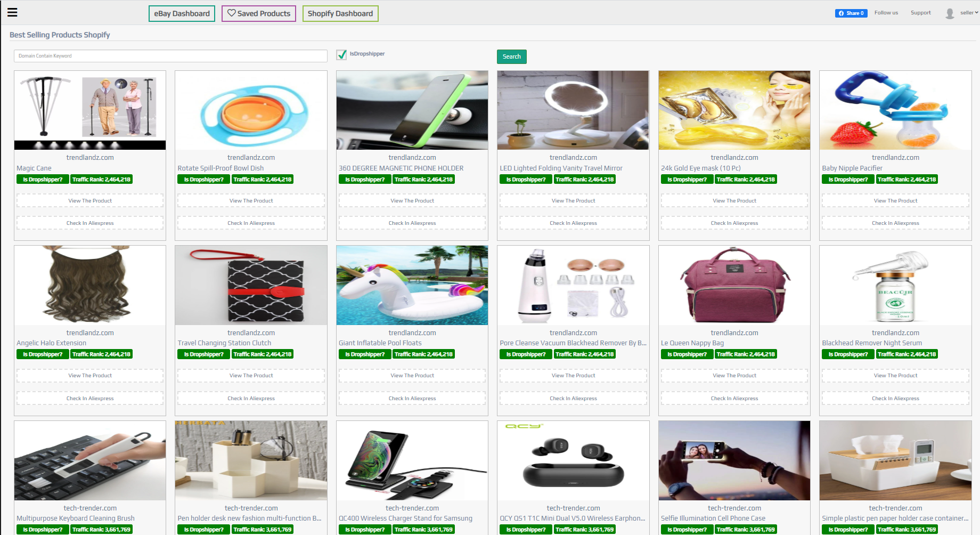Expand the seller account dropdown
Screen dimensions: 980x535
pyautogui.click(x=969, y=13)
